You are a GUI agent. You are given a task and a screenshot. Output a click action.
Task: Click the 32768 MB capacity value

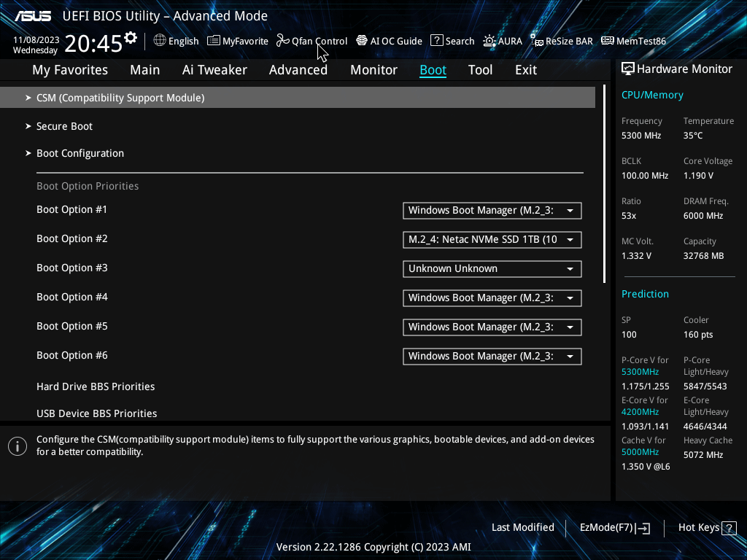tap(704, 256)
